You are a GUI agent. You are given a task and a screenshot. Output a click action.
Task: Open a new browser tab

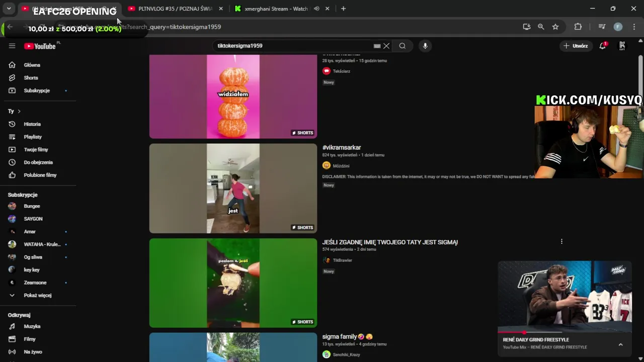[x=343, y=9]
